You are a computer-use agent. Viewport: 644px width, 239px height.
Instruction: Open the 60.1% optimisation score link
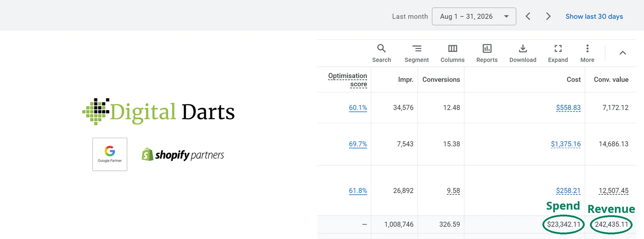[358, 108]
